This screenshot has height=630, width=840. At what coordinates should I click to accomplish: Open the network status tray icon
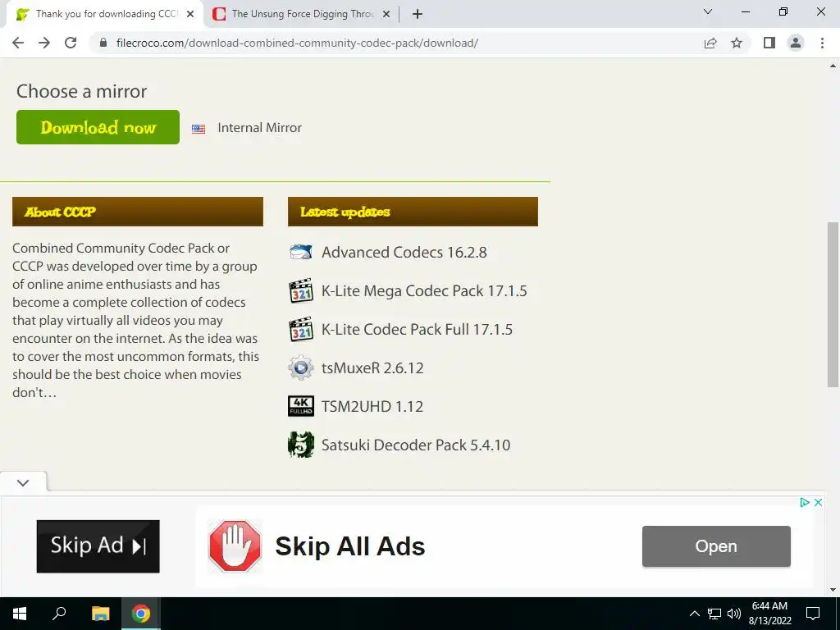coord(714,614)
